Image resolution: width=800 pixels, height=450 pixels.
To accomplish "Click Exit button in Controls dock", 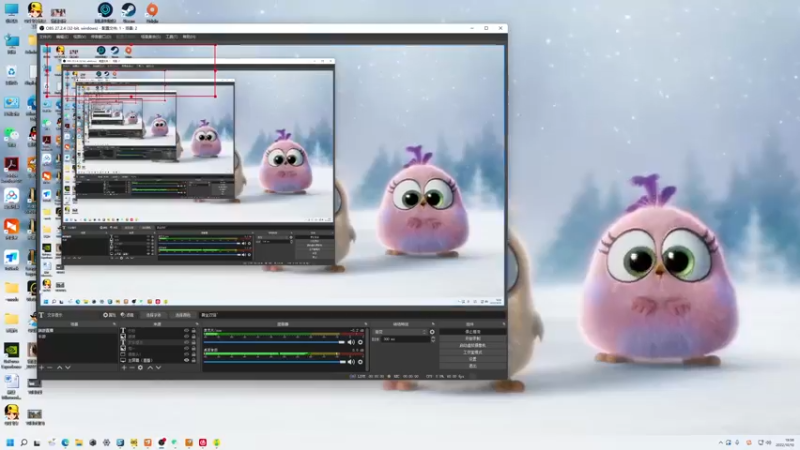I will point(473,366).
